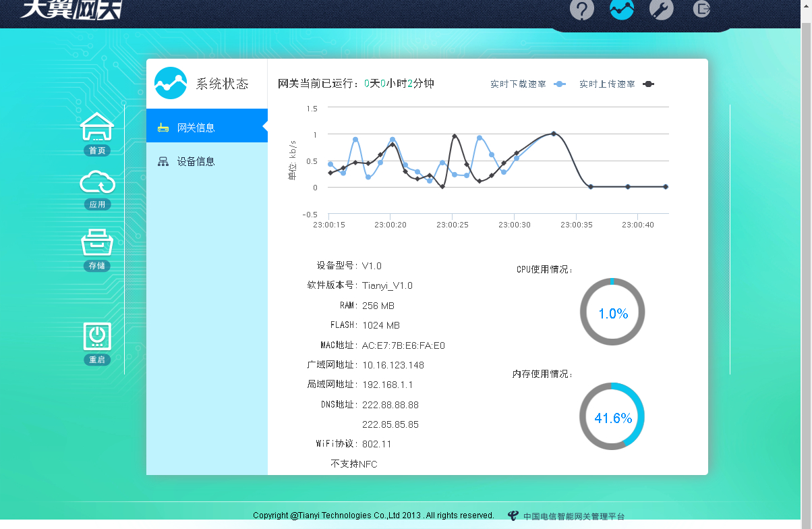Click the network tree icon beside 设备信息
812x529 pixels.
pyautogui.click(x=163, y=161)
